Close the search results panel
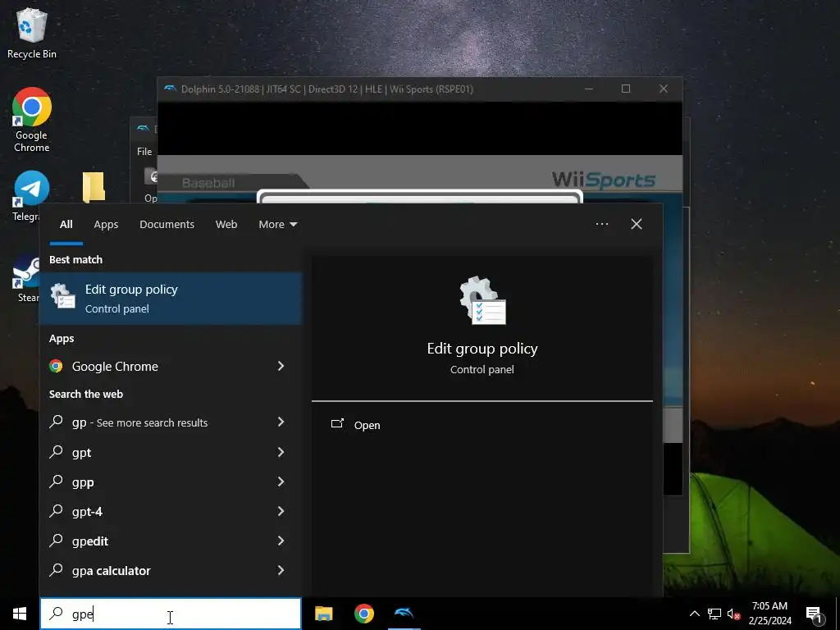 637,224
